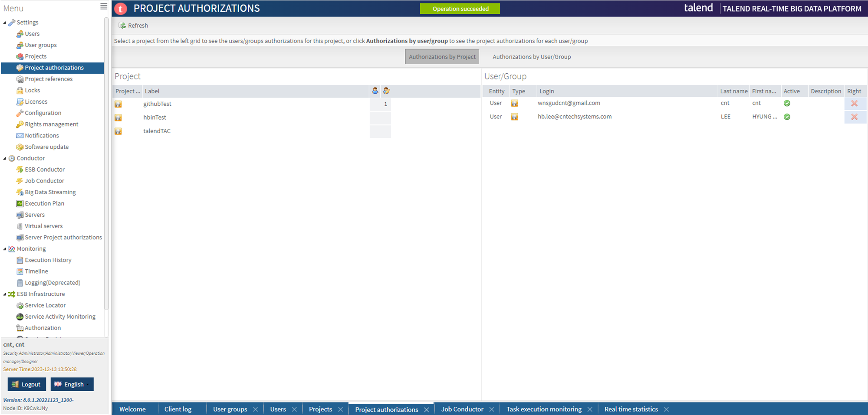Viewport: 868px width, 415px height.
Task: Close the Projects tab
Action: click(340, 409)
